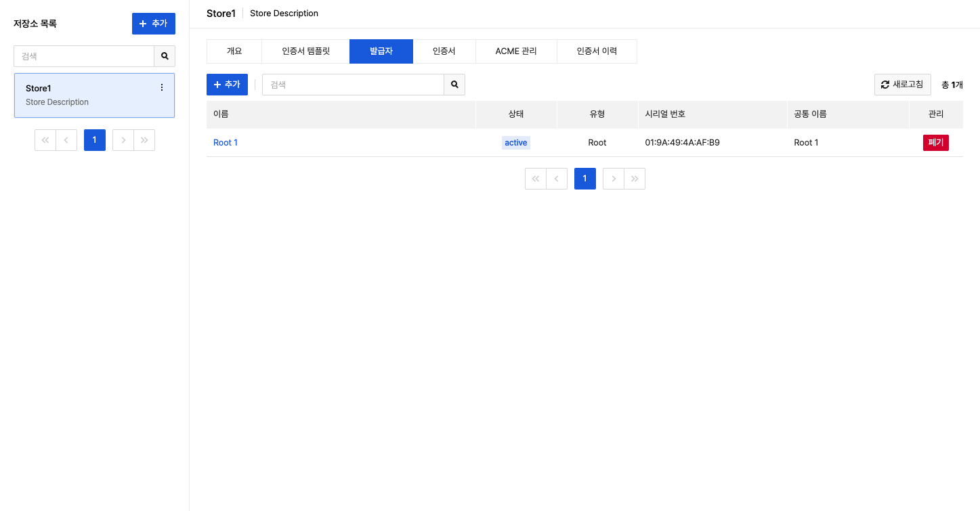The height and width of the screenshot is (511, 980).
Task: Click the search magnifier beside the issuer search field
Action: point(454,84)
